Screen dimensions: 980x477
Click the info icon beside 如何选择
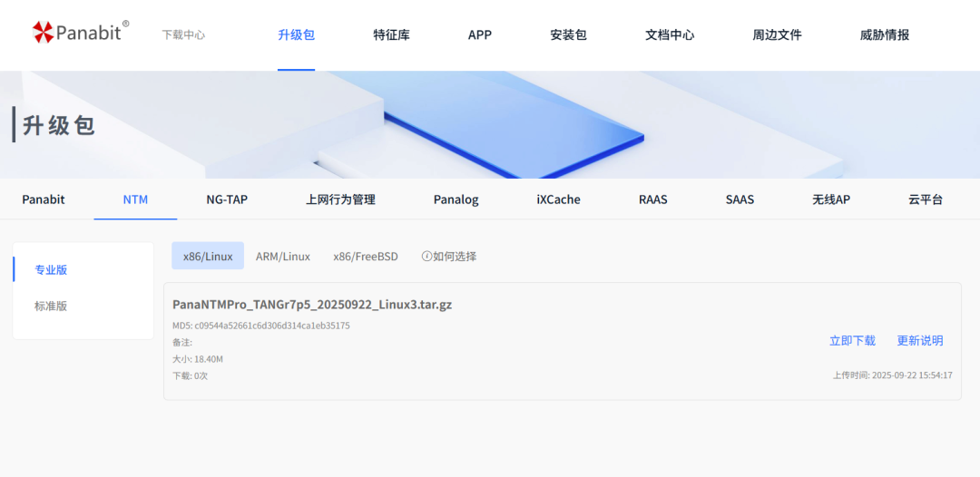point(426,257)
